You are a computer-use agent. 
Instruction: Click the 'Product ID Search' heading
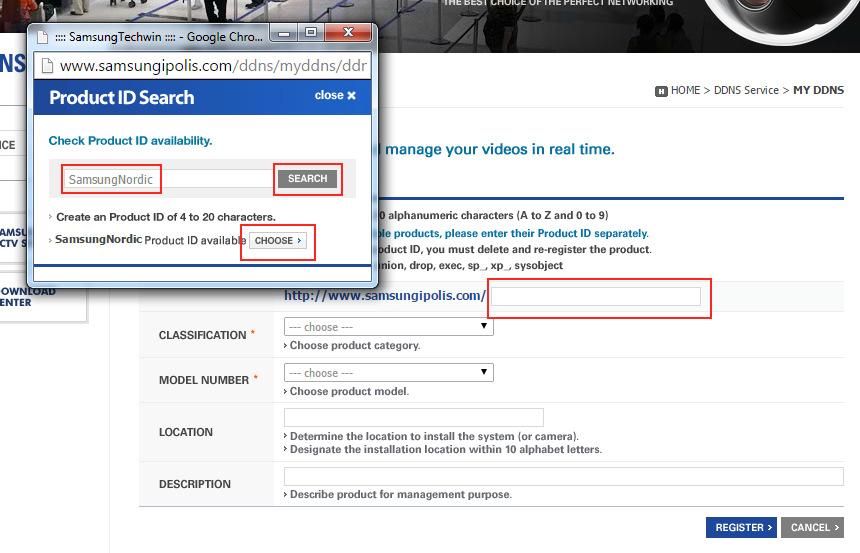click(122, 98)
